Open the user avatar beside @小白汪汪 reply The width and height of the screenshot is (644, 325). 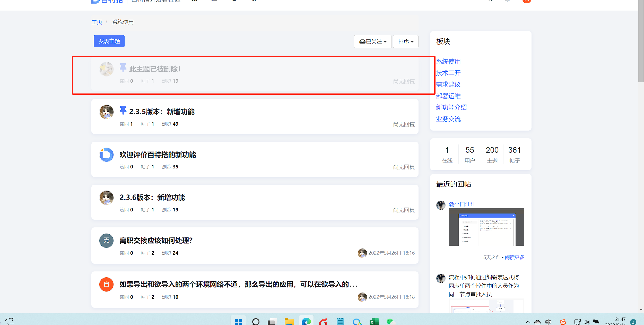tap(441, 205)
